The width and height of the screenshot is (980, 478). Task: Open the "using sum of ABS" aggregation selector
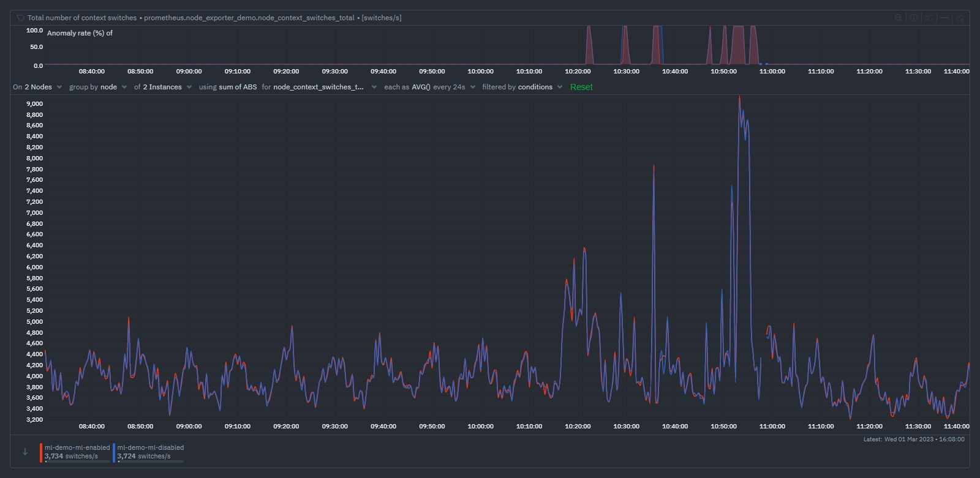pos(228,87)
